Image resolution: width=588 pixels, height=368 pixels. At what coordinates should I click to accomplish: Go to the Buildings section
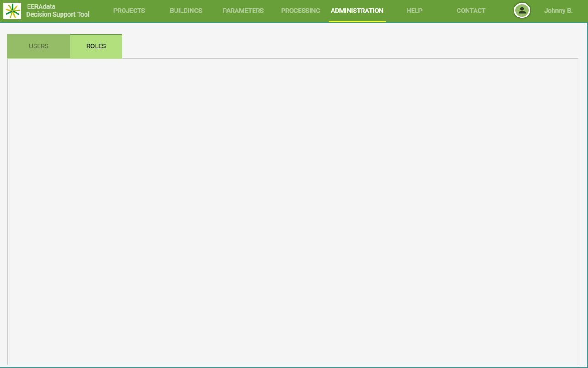pyautogui.click(x=186, y=11)
